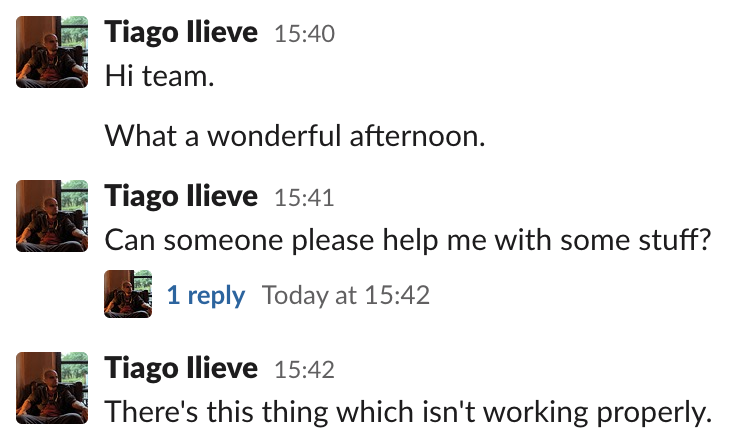This screenshot has width=732, height=444.
Task: Click the word 'wonderful' in the message
Action: (x=263, y=135)
